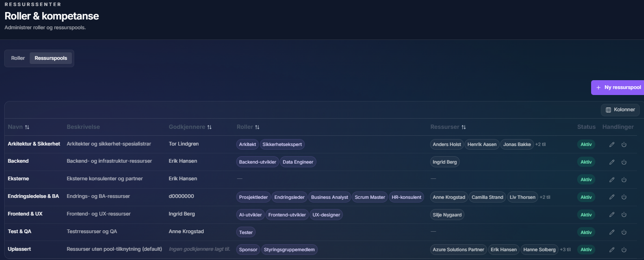Viewport: 644px width, 260px height.
Task: Edit the Uplassert pool
Action: click(x=612, y=250)
